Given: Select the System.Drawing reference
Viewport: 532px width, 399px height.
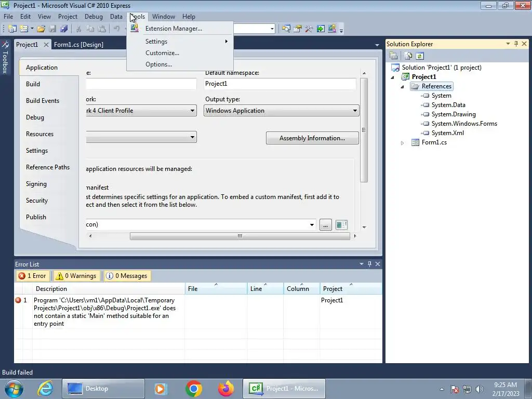Looking at the screenshot, I should (453, 114).
